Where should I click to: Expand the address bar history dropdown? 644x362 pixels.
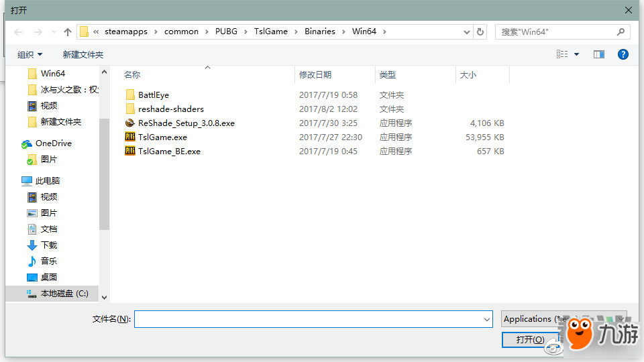467,32
